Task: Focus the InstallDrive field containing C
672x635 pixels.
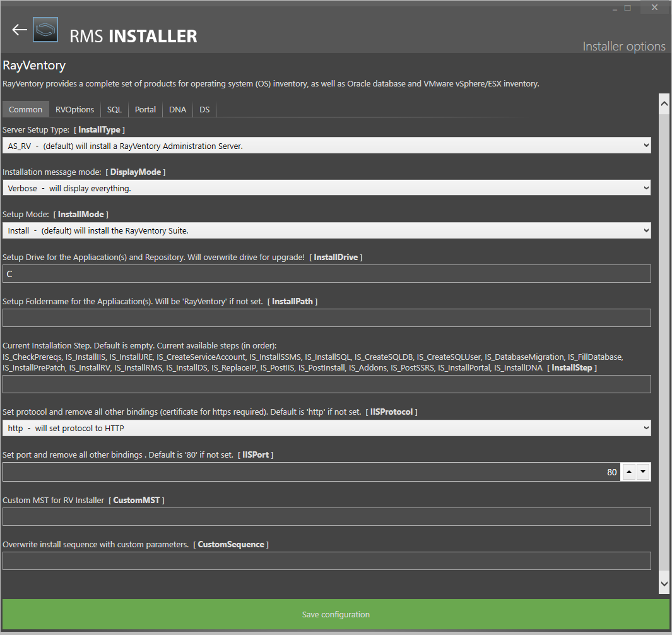Action: [327, 273]
